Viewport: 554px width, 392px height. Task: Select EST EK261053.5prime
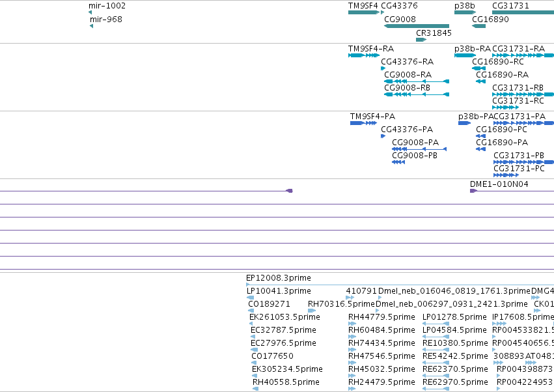[x=284, y=317]
